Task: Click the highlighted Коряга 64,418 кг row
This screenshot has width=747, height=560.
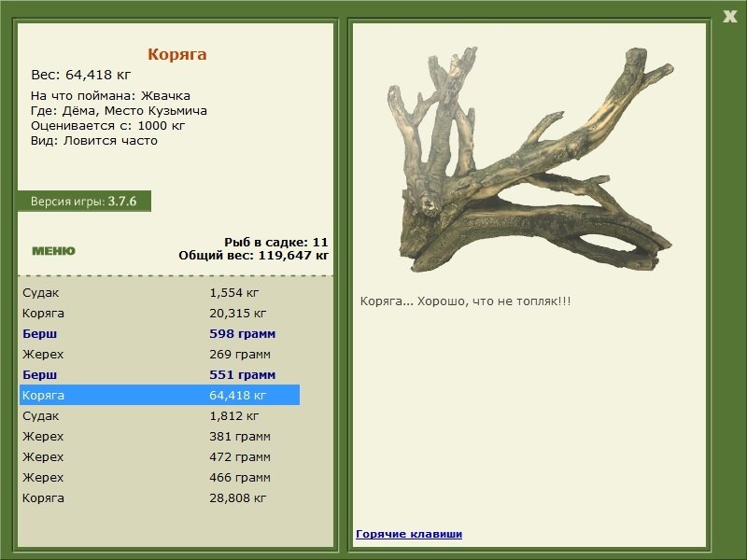Action: [160, 395]
